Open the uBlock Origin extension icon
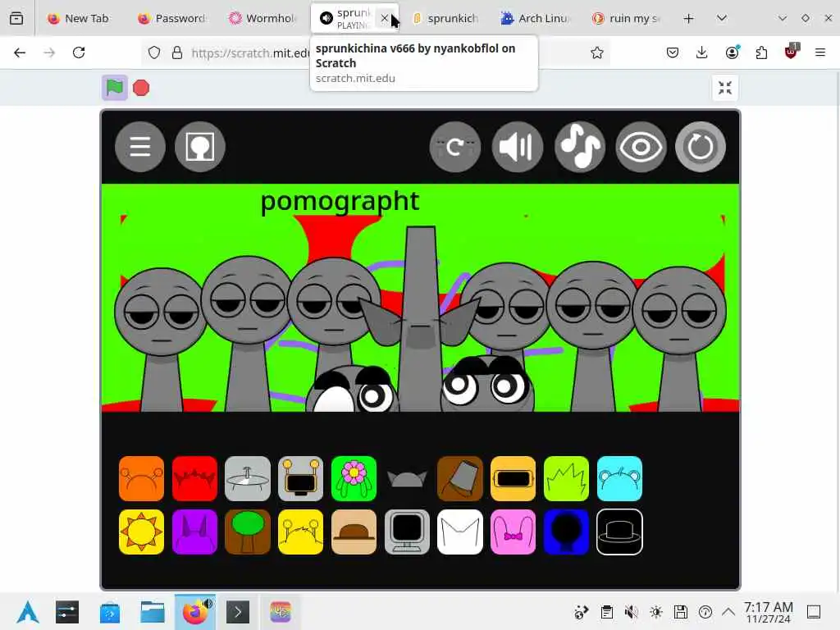 tap(792, 52)
